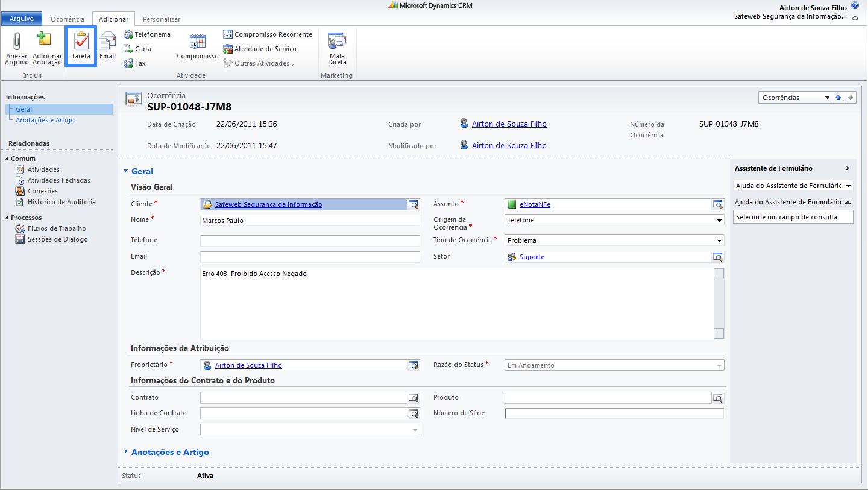Add a Telefonema activity
The width and height of the screenshot is (868, 490).
tap(147, 34)
